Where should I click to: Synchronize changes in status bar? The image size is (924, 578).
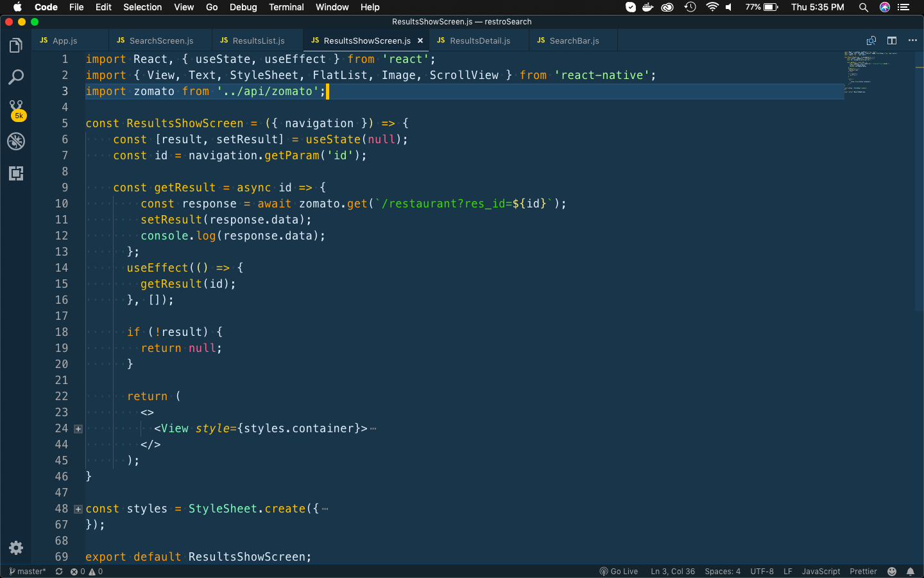pos(59,572)
